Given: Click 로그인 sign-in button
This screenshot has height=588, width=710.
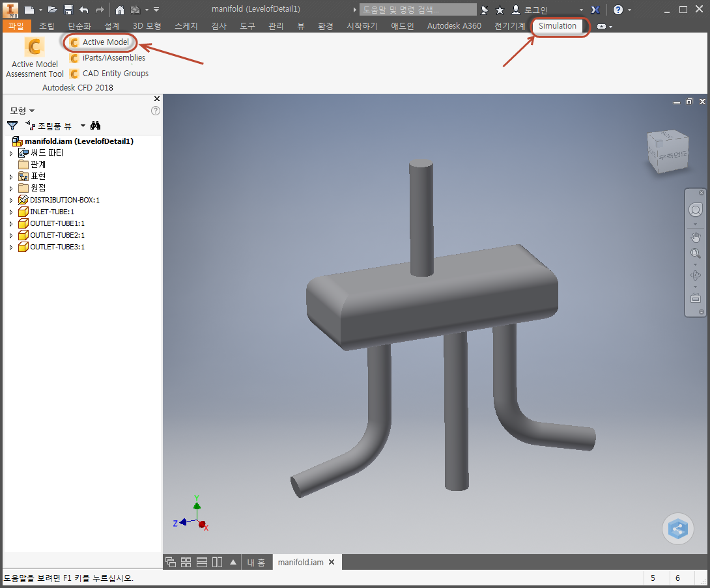Looking at the screenshot, I should pos(530,10).
